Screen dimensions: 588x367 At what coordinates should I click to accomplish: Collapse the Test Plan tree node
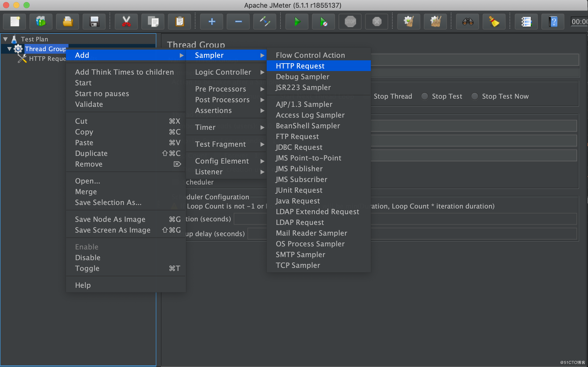coord(5,39)
